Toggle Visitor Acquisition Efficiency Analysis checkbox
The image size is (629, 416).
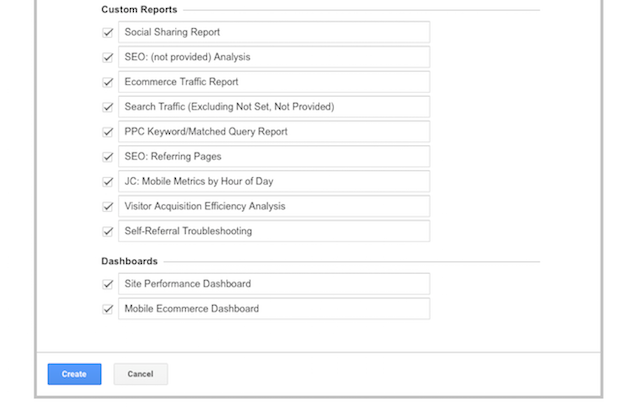[x=108, y=207]
